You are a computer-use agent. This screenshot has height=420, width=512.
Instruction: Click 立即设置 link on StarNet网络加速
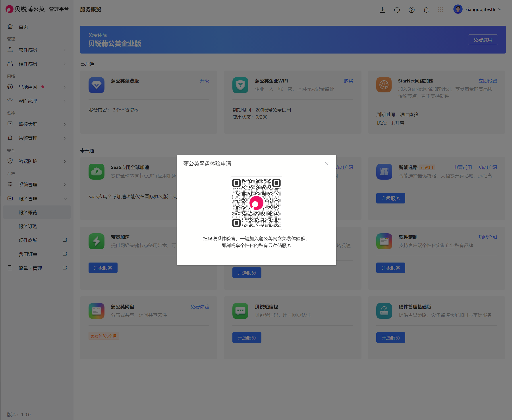(x=488, y=81)
